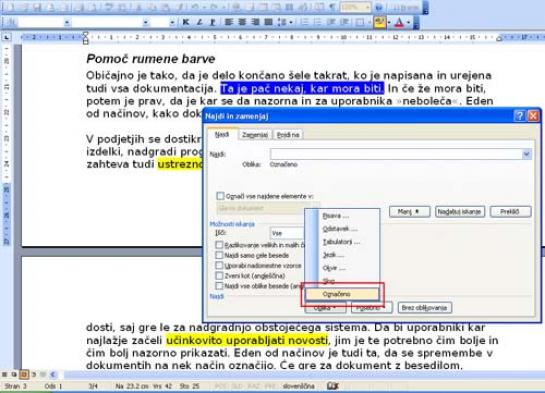Toggle italic formatting in toolbar
Viewport: 545px width, 393px height.
click(x=199, y=22)
